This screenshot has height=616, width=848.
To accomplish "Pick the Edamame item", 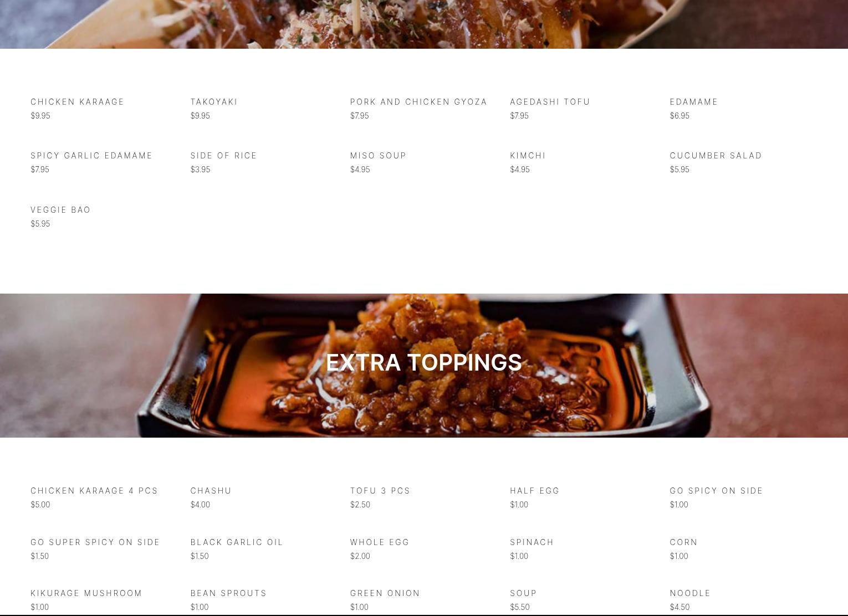I will (x=694, y=102).
